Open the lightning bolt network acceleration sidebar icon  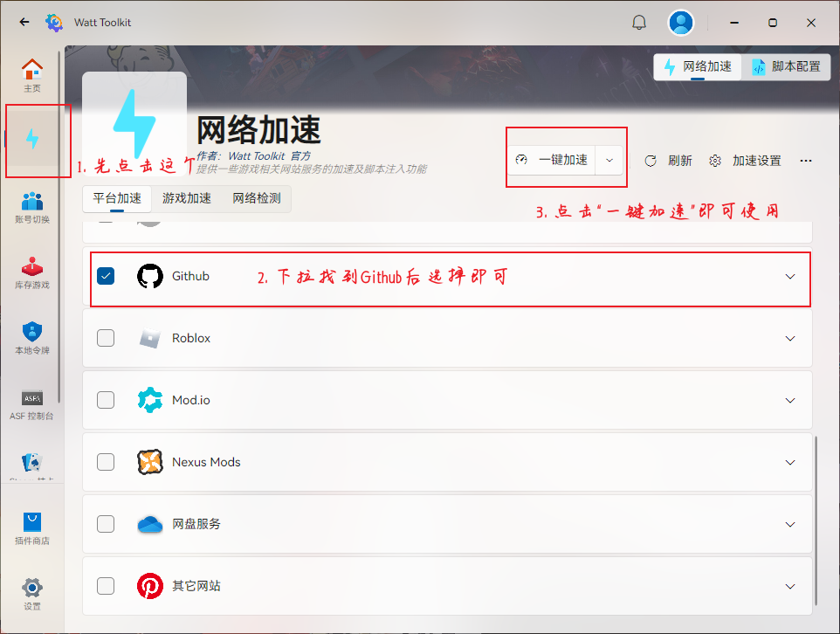pyautogui.click(x=32, y=139)
